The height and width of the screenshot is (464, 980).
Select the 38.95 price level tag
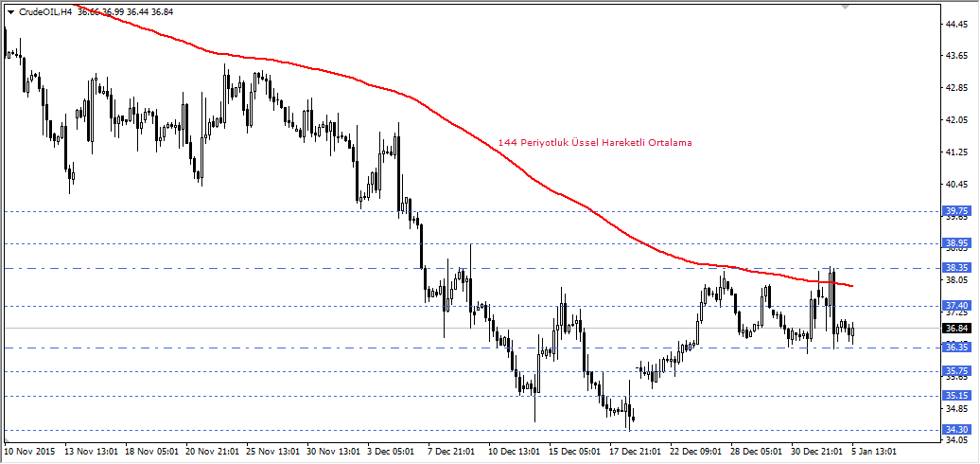(x=957, y=243)
